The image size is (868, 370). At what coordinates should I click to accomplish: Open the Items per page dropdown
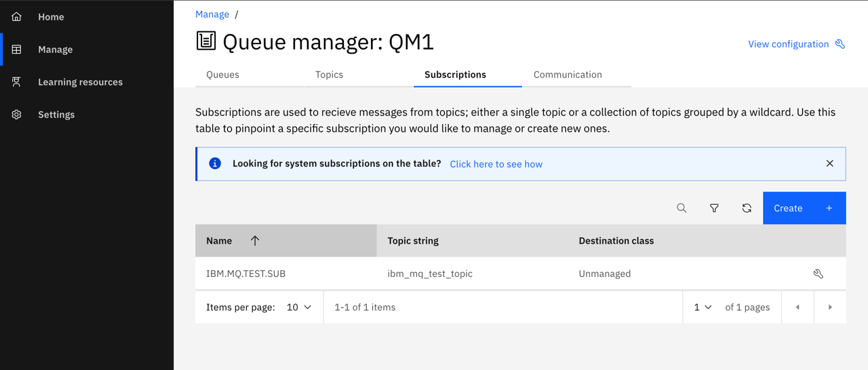coord(299,308)
